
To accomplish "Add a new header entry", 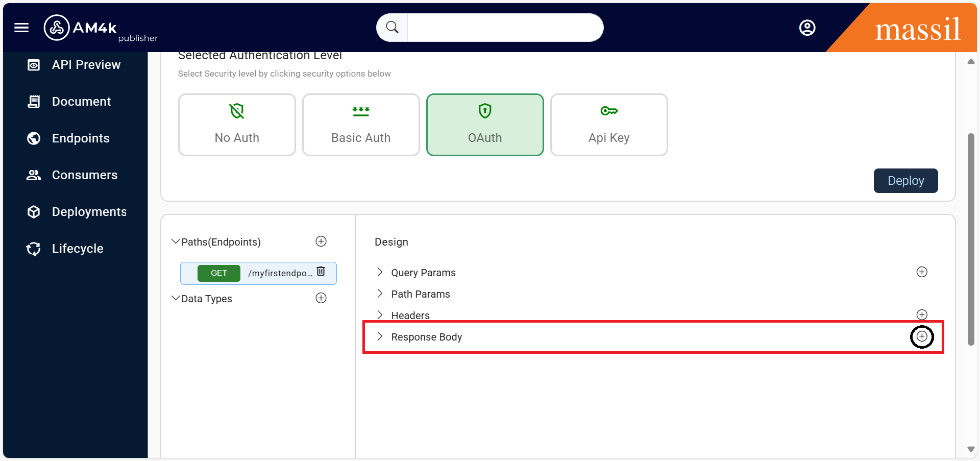I will coord(921,314).
